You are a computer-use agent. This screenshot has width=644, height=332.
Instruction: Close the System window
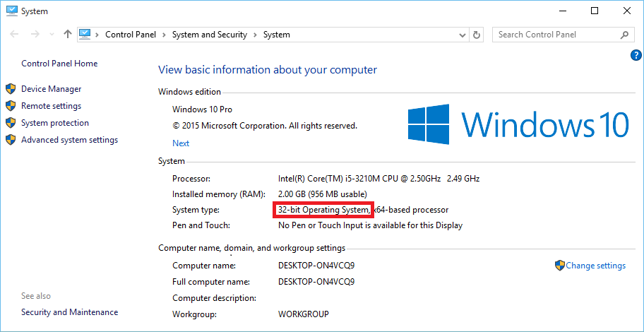click(627, 11)
